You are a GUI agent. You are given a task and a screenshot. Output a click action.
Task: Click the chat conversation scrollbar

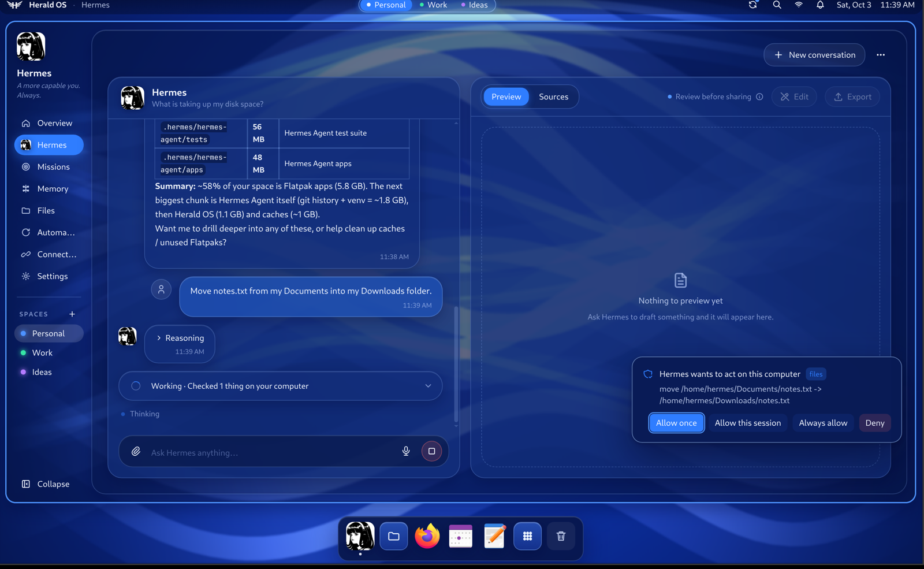(x=456, y=365)
